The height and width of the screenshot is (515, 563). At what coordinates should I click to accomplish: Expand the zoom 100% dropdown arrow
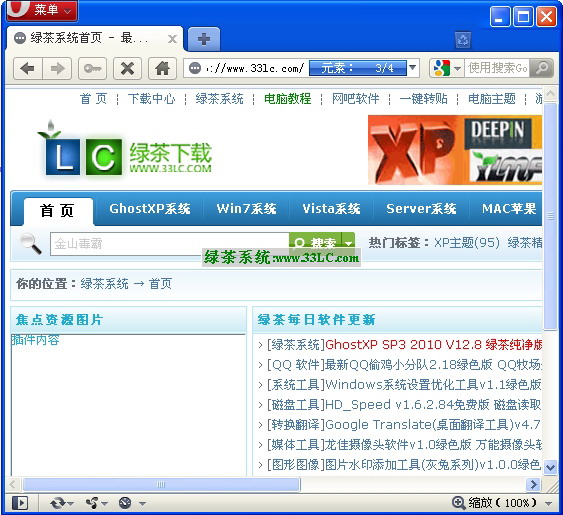(548, 503)
